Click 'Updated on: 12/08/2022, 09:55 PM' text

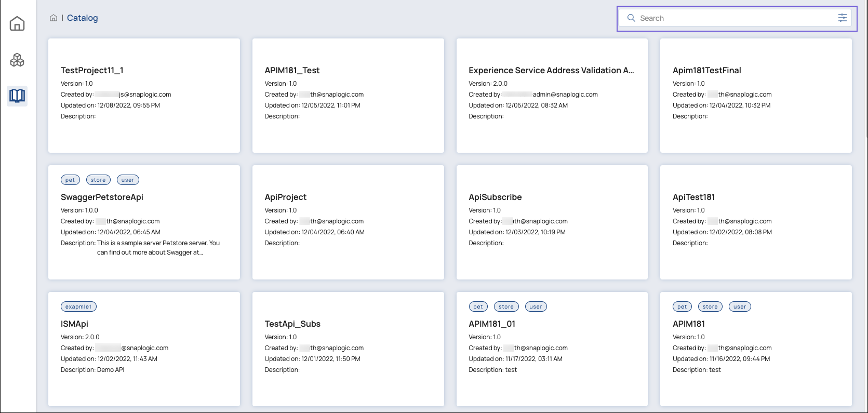pos(110,105)
